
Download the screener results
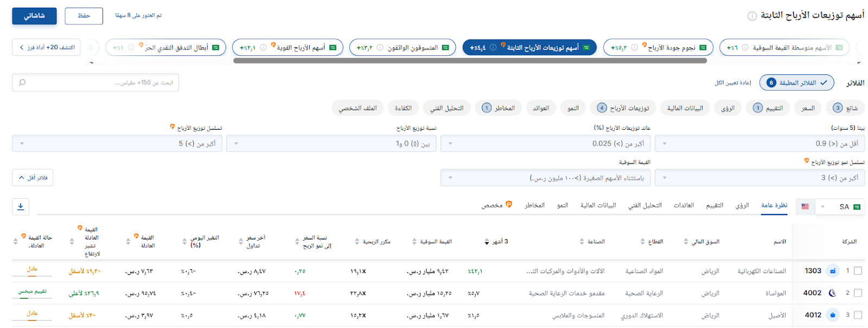pyautogui.click(x=21, y=206)
